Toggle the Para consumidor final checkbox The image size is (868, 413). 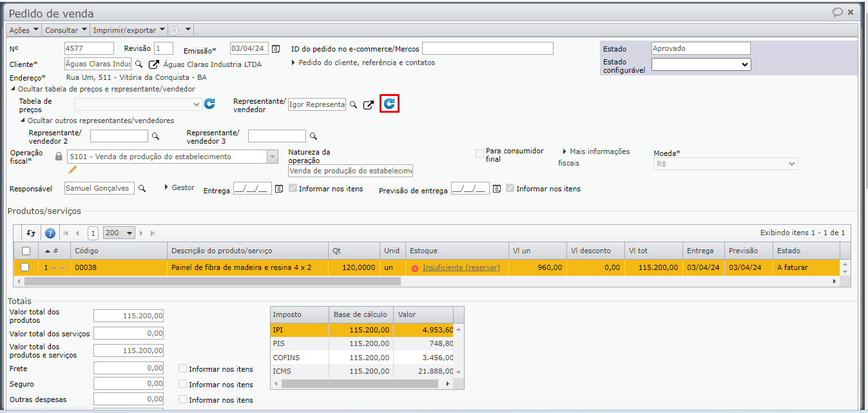(x=479, y=153)
